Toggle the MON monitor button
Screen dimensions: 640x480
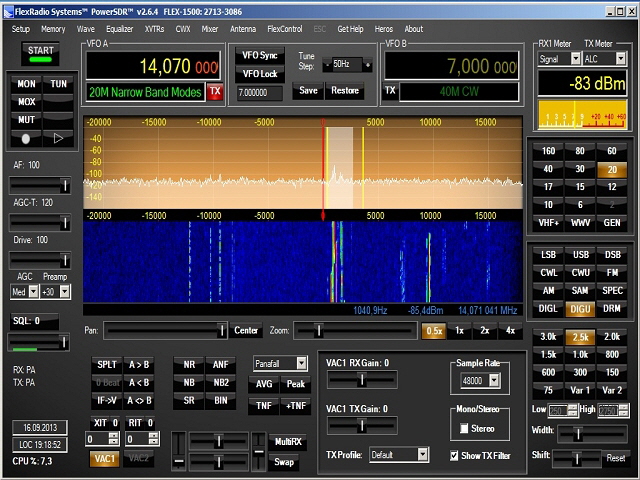tap(26, 84)
